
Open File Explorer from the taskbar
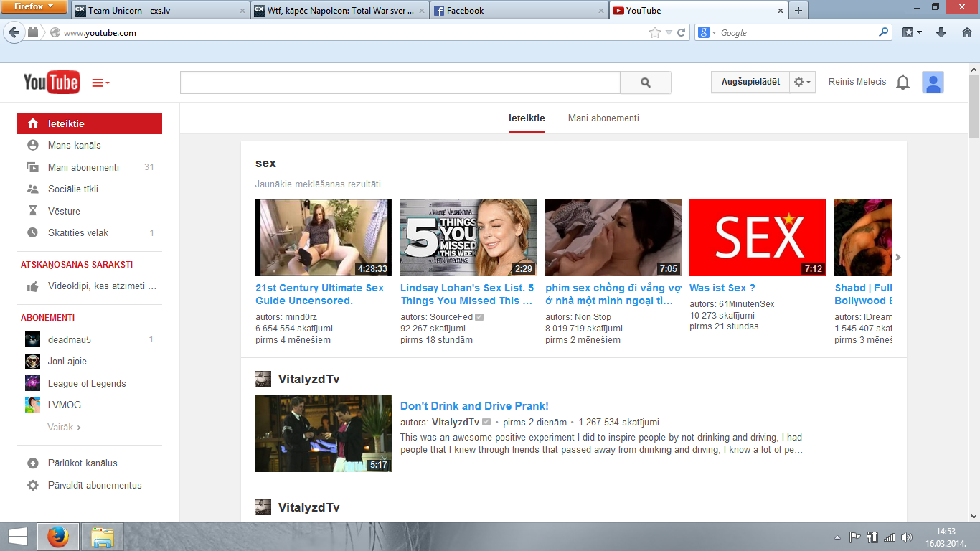(x=103, y=537)
